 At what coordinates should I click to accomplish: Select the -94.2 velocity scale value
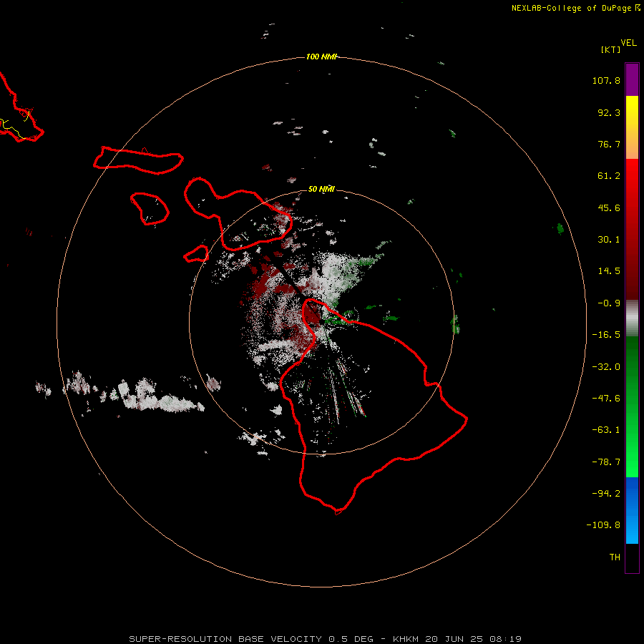point(606,493)
